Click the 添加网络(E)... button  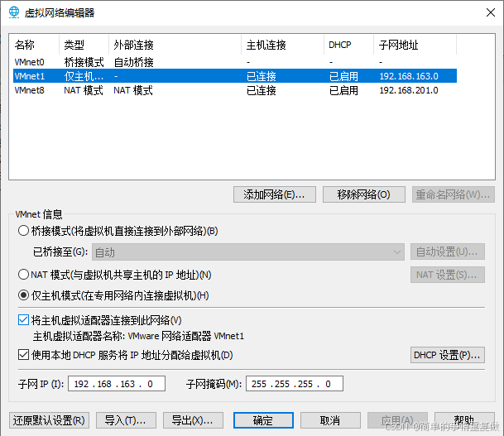(x=275, y=194)
